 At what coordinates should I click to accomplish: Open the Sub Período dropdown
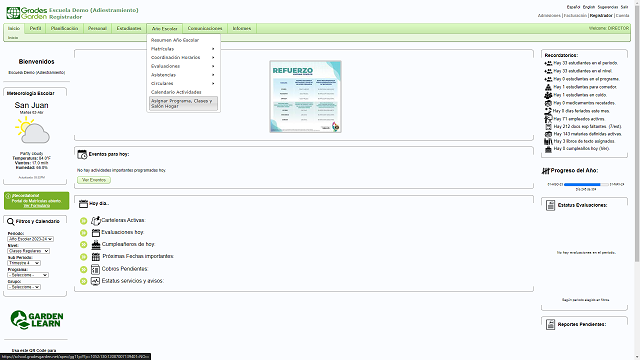click(x=24, y=263)
